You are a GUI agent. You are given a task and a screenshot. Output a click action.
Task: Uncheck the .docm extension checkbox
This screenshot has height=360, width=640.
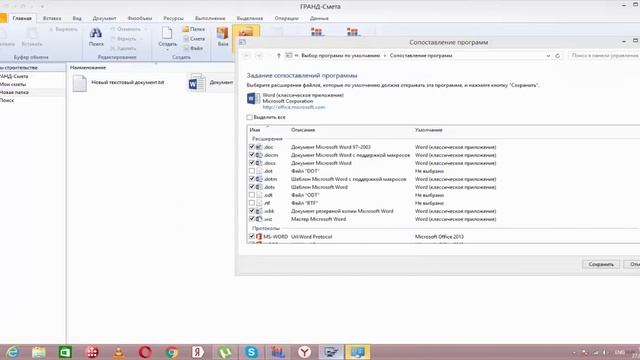(252, 155)
